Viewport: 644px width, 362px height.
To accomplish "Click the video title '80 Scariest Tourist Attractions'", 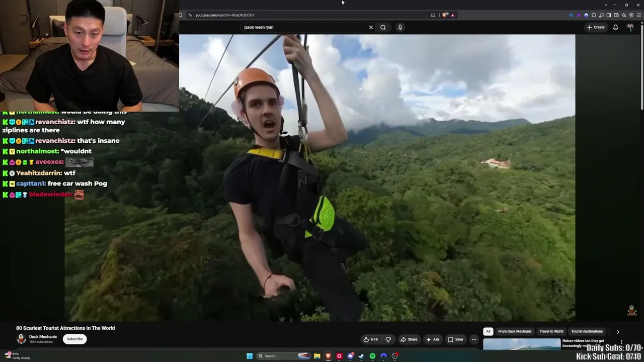I will [65, 328].
